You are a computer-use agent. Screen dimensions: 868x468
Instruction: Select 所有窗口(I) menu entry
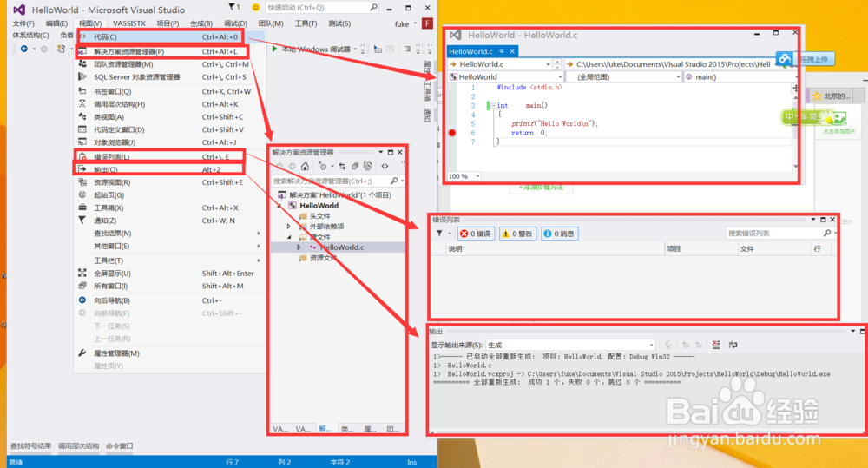(169, 286)
